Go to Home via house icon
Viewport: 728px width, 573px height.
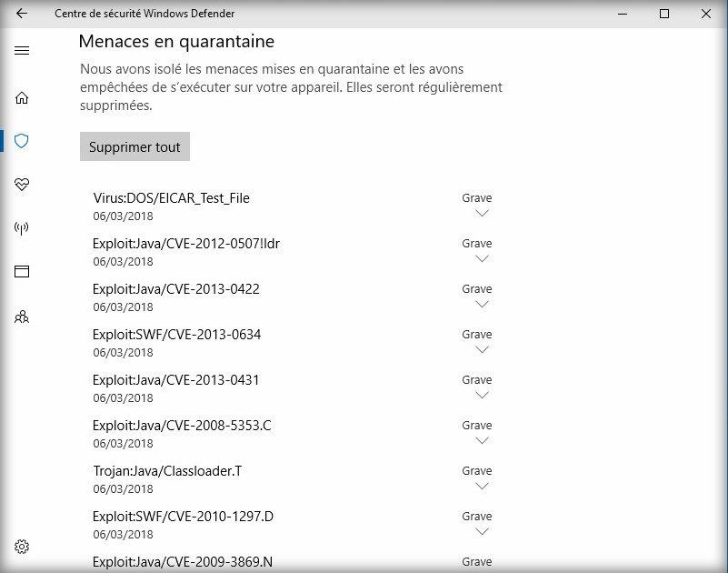click(22, 98)
